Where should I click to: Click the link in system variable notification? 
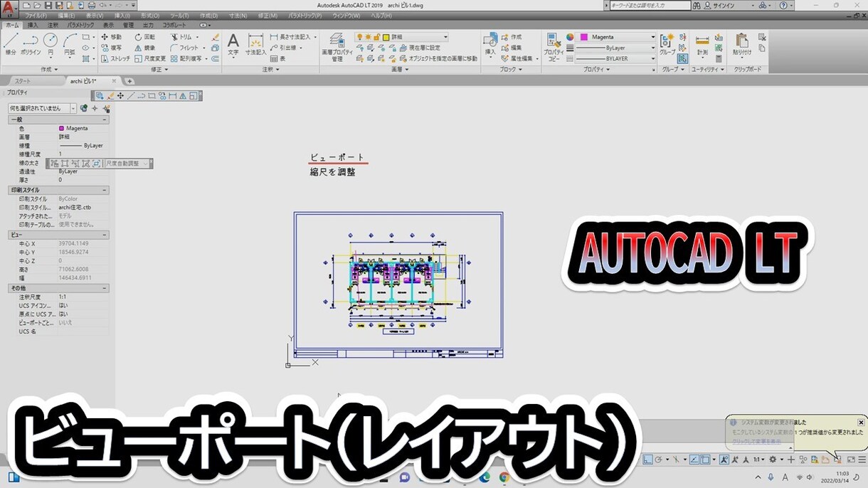[757, 442]
